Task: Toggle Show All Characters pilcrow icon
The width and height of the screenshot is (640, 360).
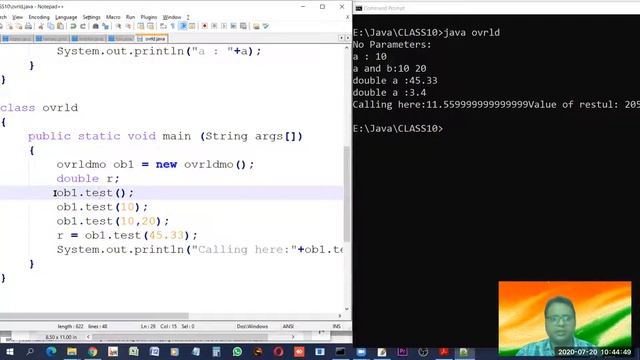Action: click(173, 26)
